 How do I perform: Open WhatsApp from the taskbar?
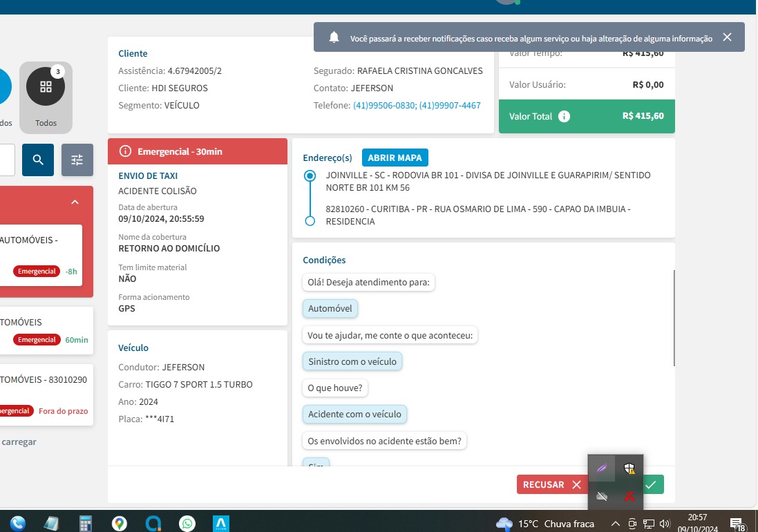pos(187,523)
